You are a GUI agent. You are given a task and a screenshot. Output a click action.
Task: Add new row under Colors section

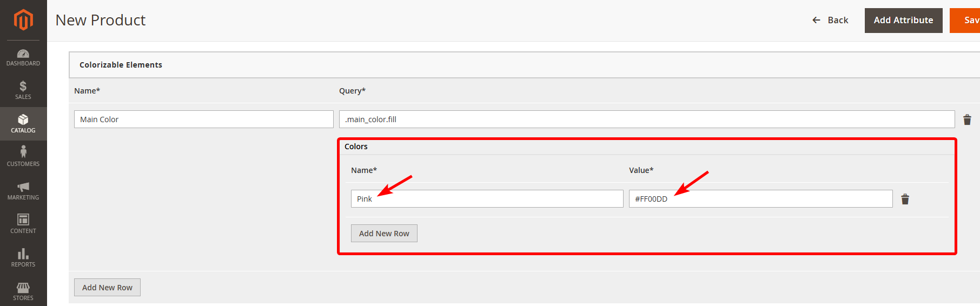pos(384,234)
